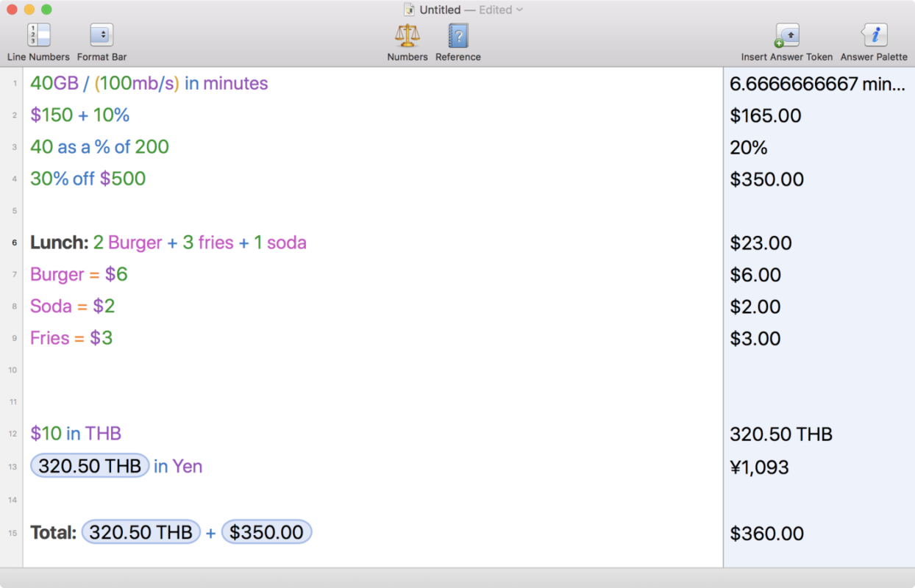
Task: Click the Insert Answer Token icon
Action: pos(786,35)
